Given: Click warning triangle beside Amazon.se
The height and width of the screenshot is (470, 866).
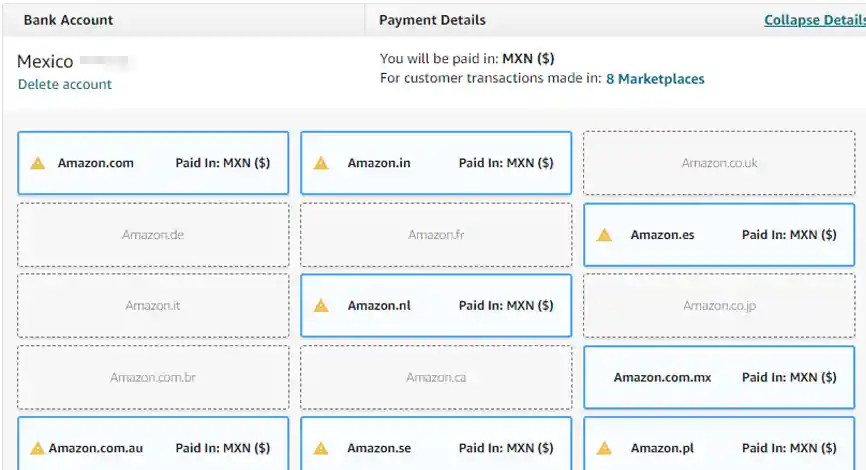Looking at the screenshot, I should point(321,448).
